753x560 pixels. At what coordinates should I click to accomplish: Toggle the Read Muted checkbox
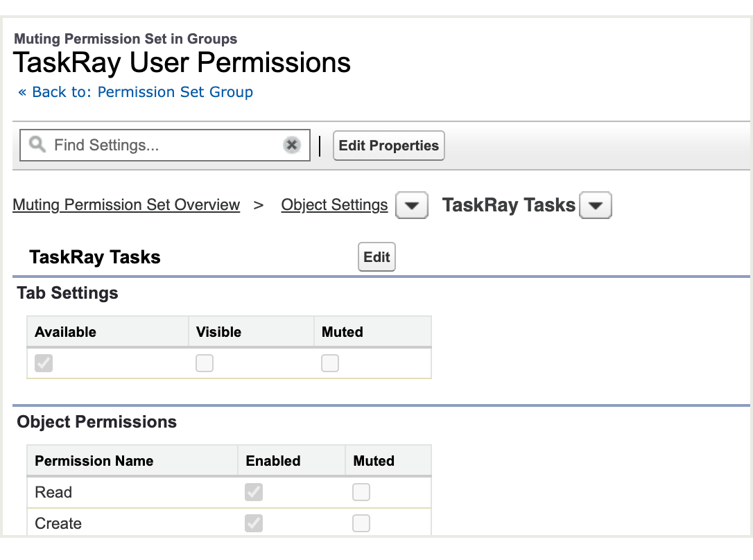pyautogui.click(x=361, y=492)
